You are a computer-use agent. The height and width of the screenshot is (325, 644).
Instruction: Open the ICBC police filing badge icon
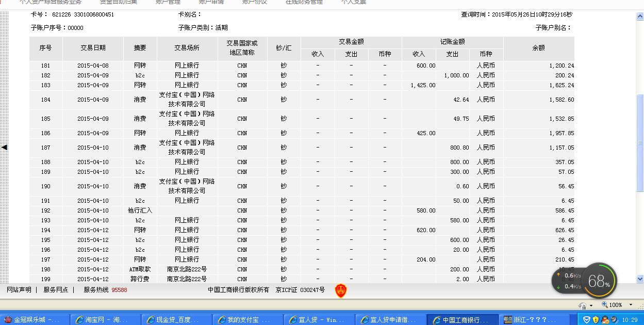point(340,290)
